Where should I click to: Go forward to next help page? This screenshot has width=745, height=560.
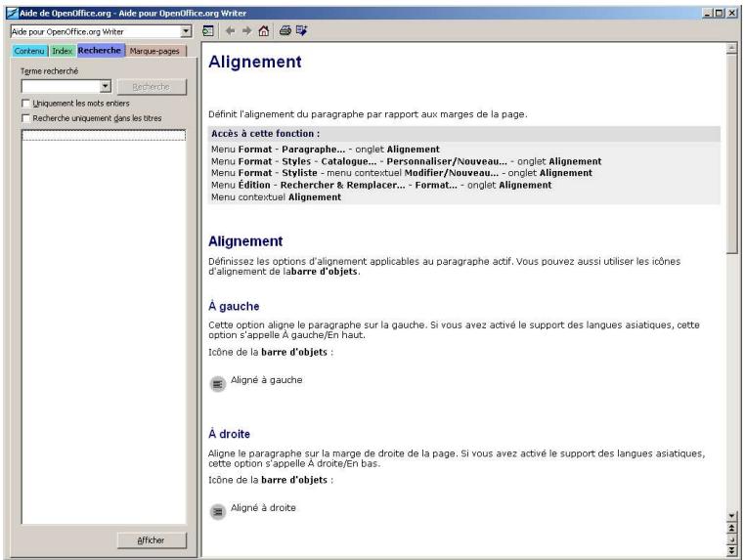[247, 31]
